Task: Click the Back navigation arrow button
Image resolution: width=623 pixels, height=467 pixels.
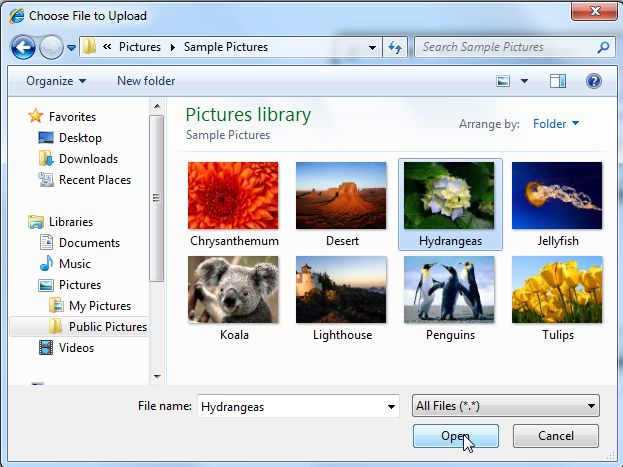Action: [x=23, y=47]
